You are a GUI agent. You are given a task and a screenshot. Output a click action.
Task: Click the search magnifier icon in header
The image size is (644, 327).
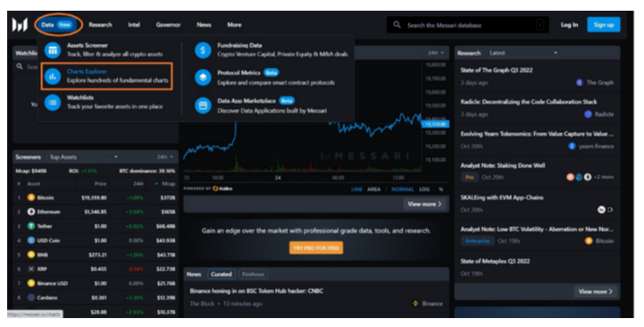pos(397,25)
